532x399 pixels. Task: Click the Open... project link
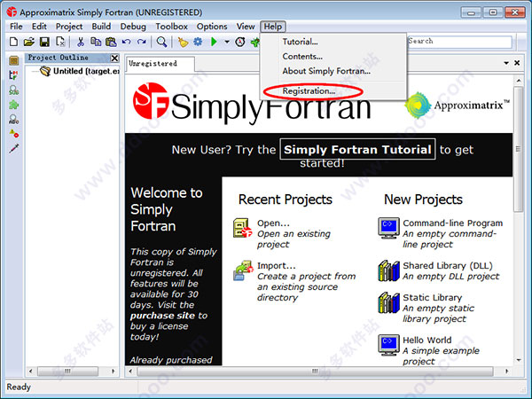pos(273,223)
